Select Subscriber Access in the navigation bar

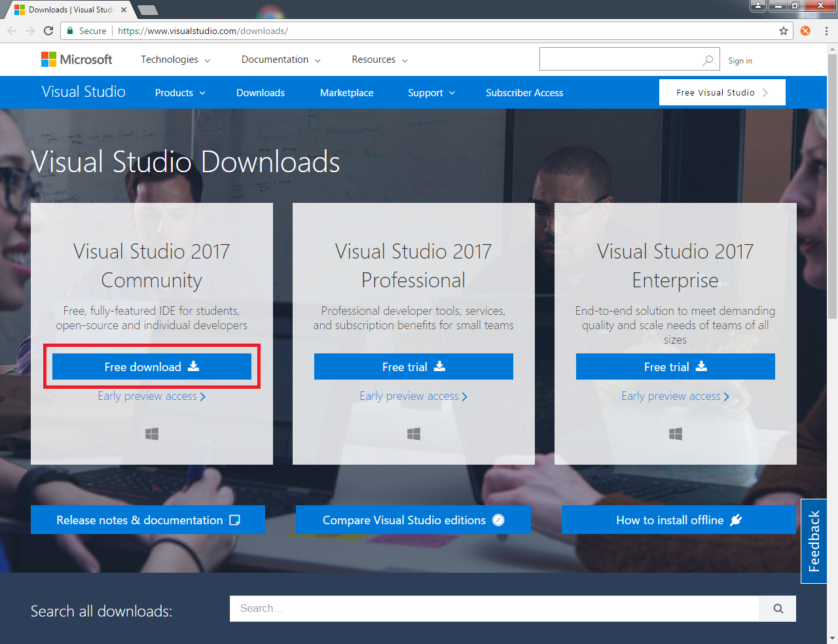tap(524, 93)
